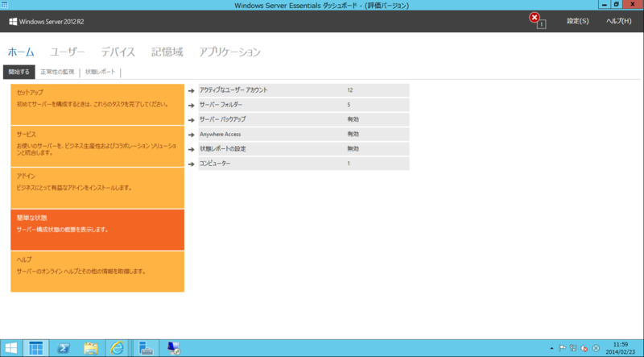Click the volume muted tray icon
This screenshot has width=644, height=357.
pyautogui.click(x=584, y=348)
